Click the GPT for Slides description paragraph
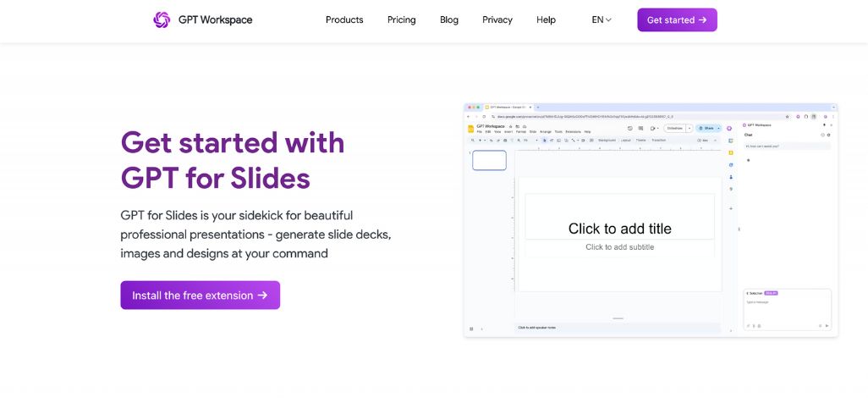 pyautogui.click(x=255, y=234)
